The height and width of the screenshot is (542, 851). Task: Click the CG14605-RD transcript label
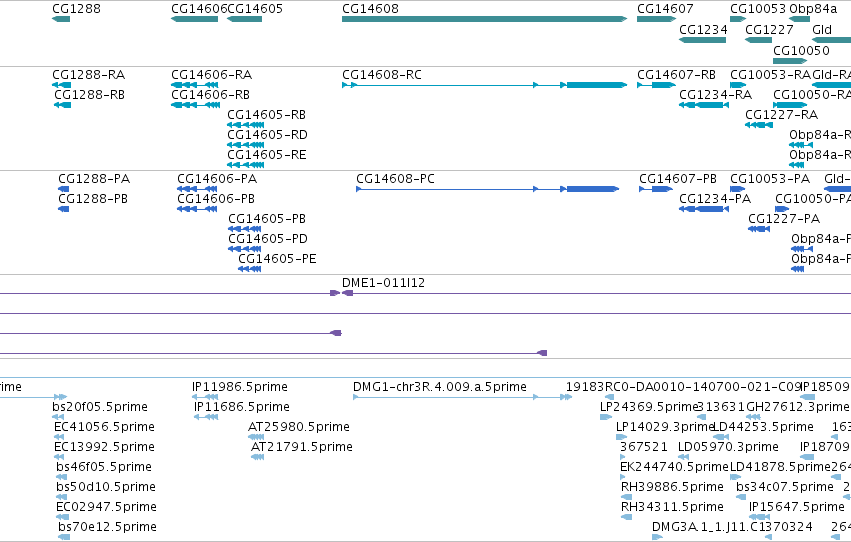coord(267,135)
